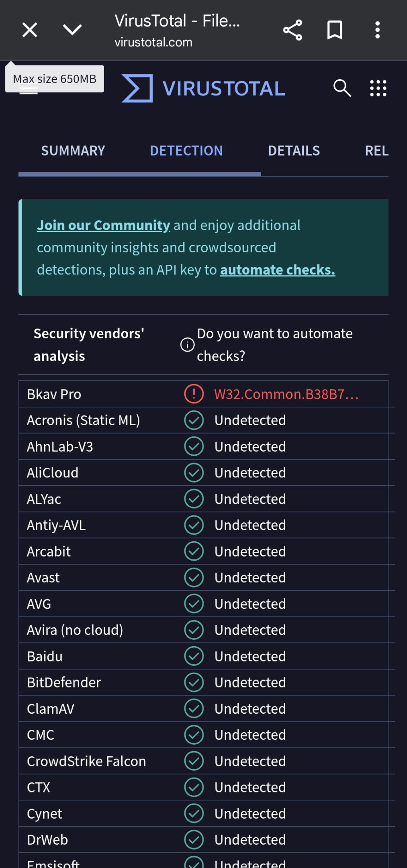The image size is (407, 868).
Task: Open the partially visible REL tab
Action: point(377,151)
